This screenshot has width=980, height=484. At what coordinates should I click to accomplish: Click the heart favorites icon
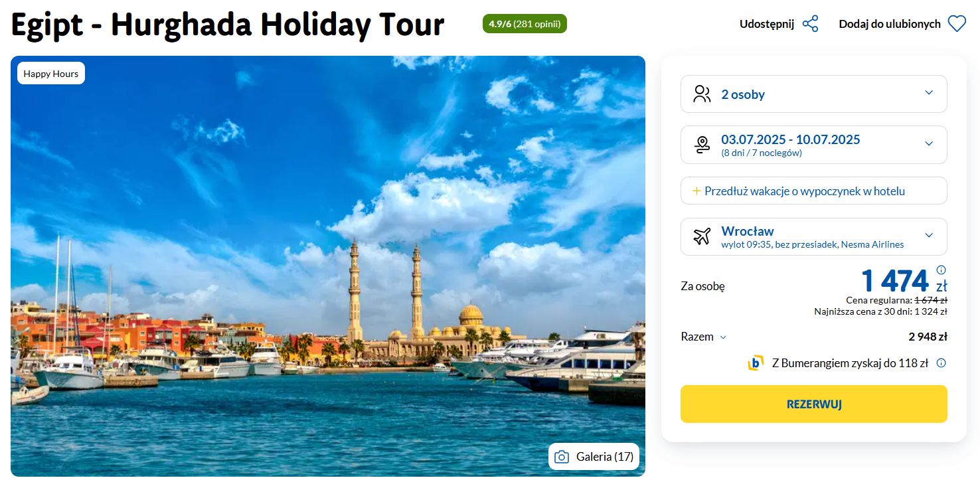click(957, 25)
